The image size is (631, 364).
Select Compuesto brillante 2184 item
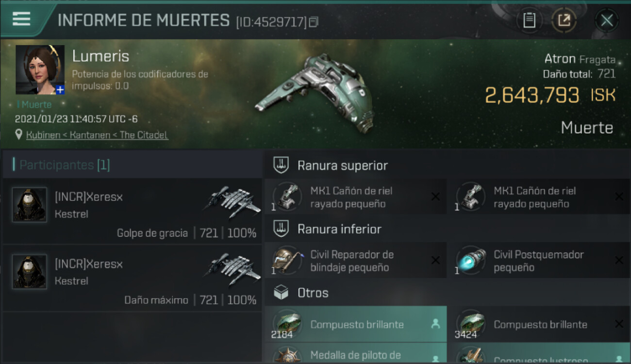(356, 324)
